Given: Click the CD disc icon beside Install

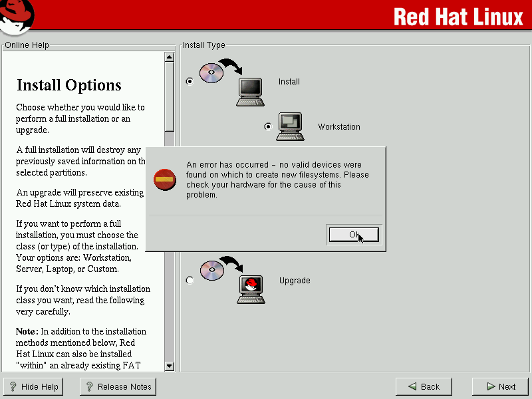Looking at the screenshot, I should (x=211, y=72).
